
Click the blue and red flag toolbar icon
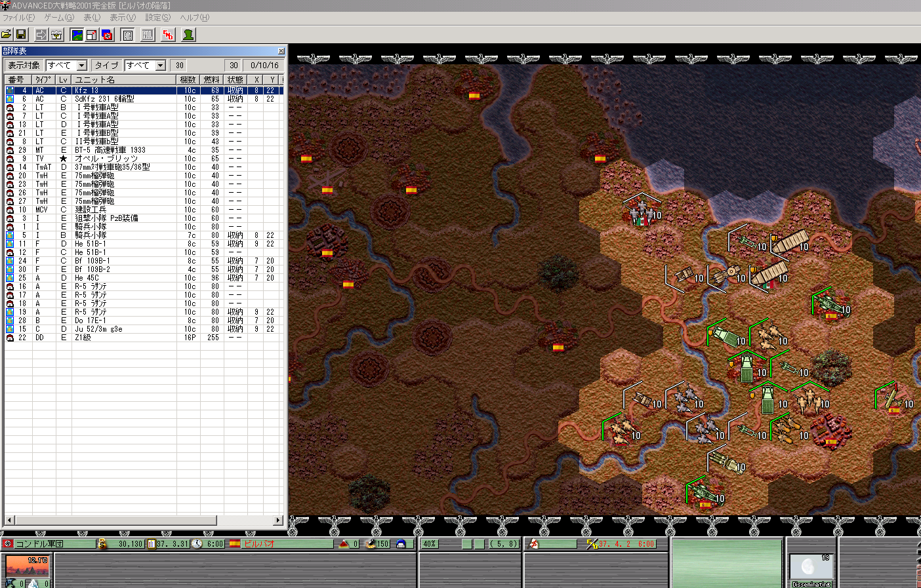pos(107,34)
